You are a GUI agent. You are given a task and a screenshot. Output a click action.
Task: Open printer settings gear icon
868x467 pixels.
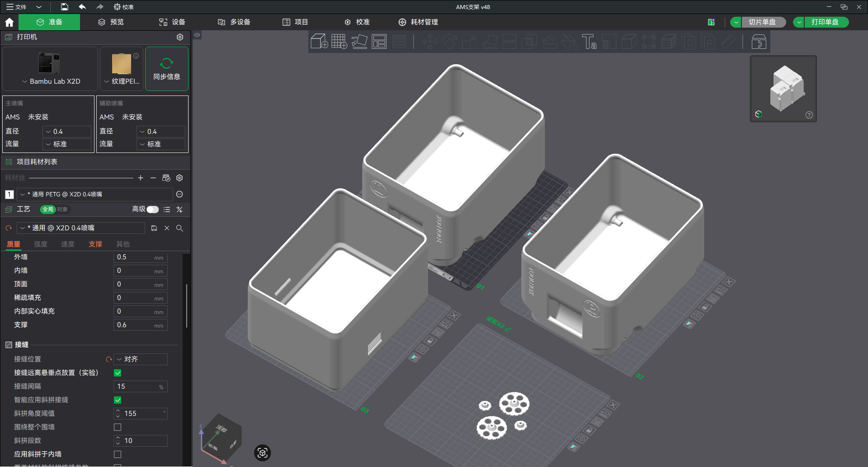[180, 37]
